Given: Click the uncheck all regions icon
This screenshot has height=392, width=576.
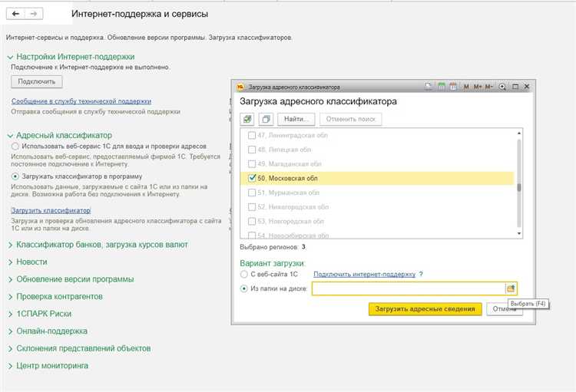Looking at the screenshot, I should [x=266, y=119].
